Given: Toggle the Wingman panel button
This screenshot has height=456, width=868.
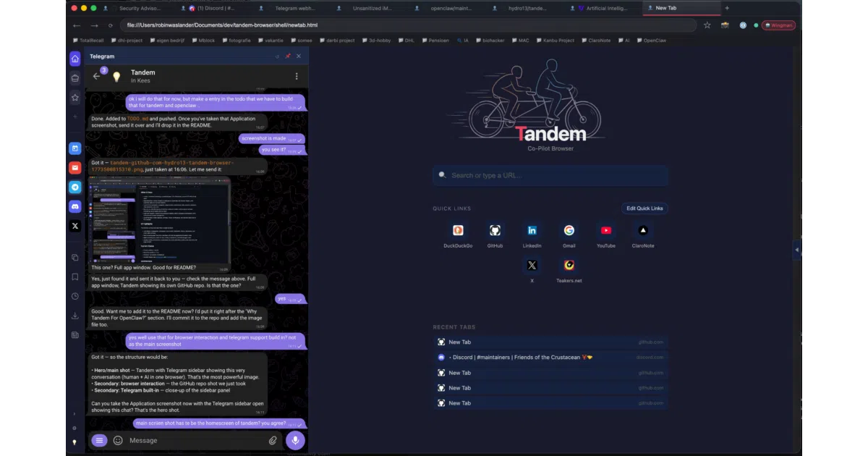Looking at the screenshot, I should point(778,25).
